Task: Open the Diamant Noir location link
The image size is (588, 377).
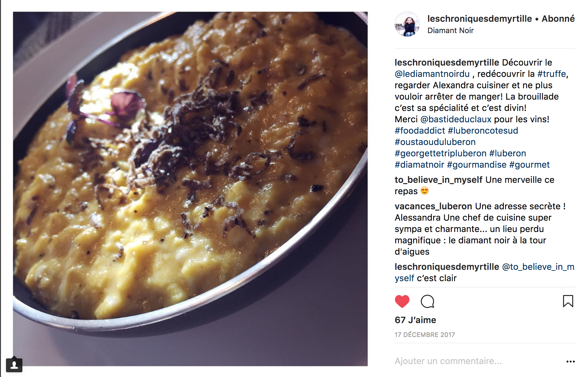Action: [450, 31]
